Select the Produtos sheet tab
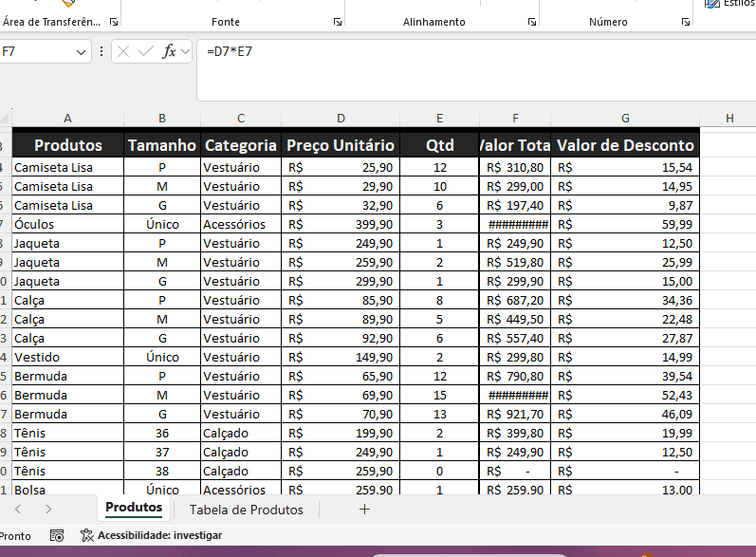Screen dimensions: 756x557 pyautogui.click(x=134, y=508)
